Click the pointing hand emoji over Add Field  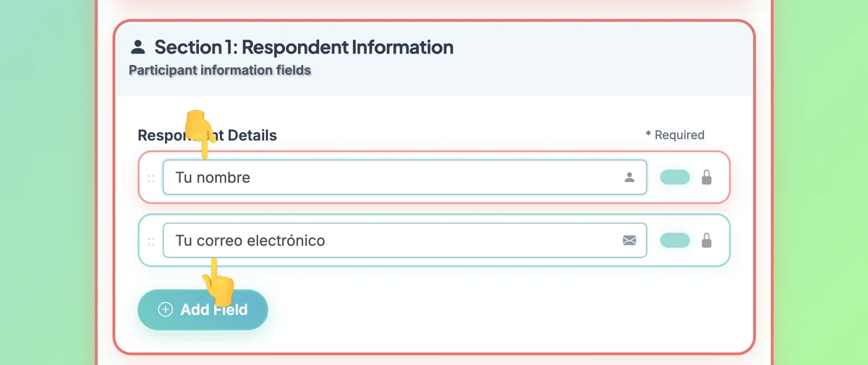coord(218,282)
